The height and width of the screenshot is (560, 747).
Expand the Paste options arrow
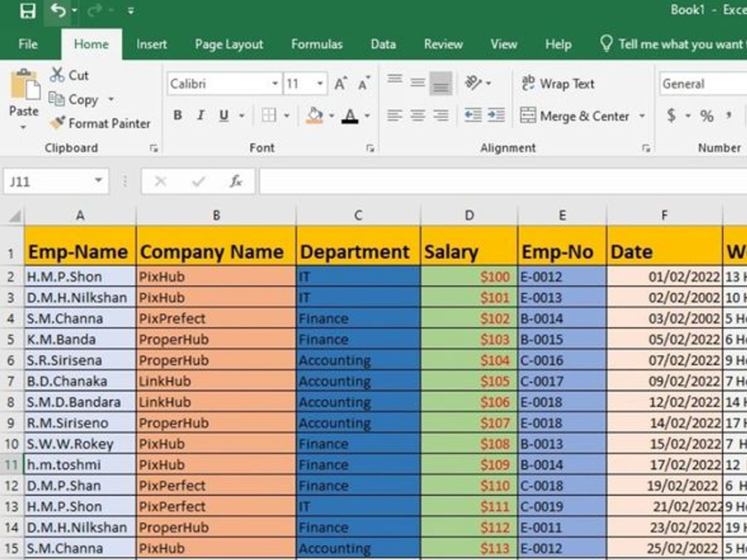(23, 127)
